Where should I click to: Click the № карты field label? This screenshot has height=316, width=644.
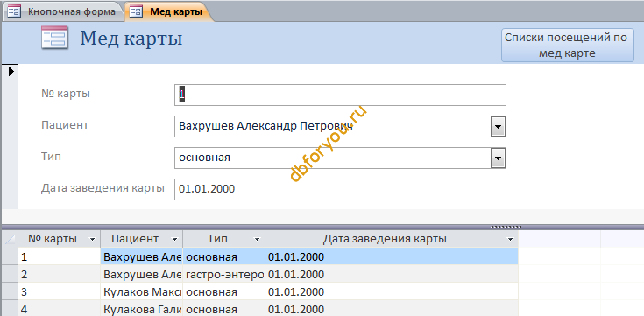click(x=66, y=94)
